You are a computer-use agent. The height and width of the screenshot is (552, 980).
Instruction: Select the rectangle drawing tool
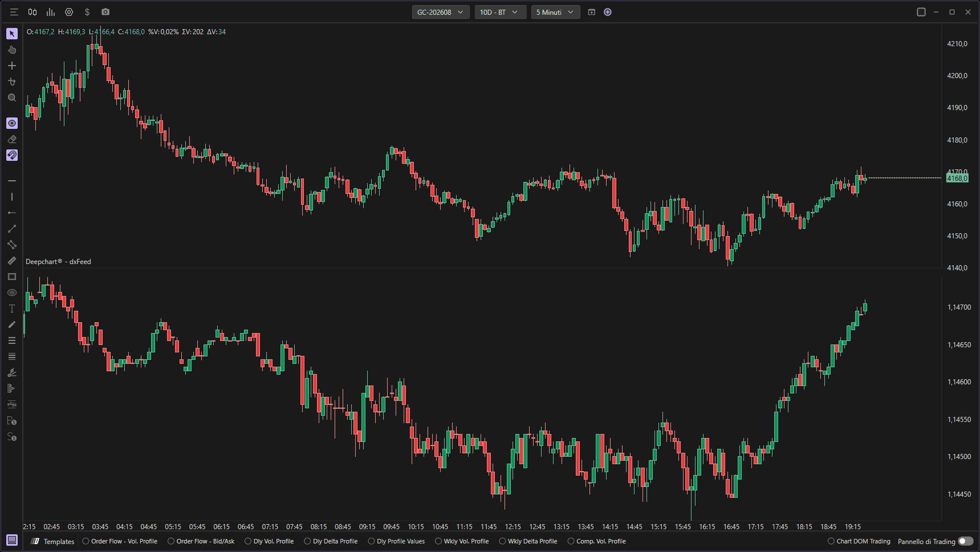pyautogui.click(x=12, y=277)
